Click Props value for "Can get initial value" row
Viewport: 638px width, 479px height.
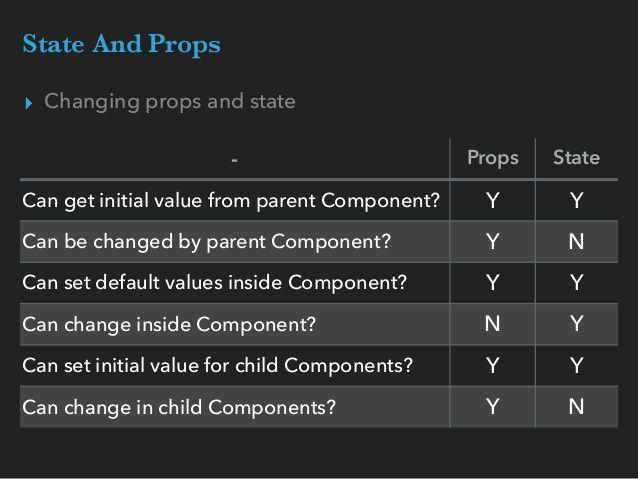493,201
